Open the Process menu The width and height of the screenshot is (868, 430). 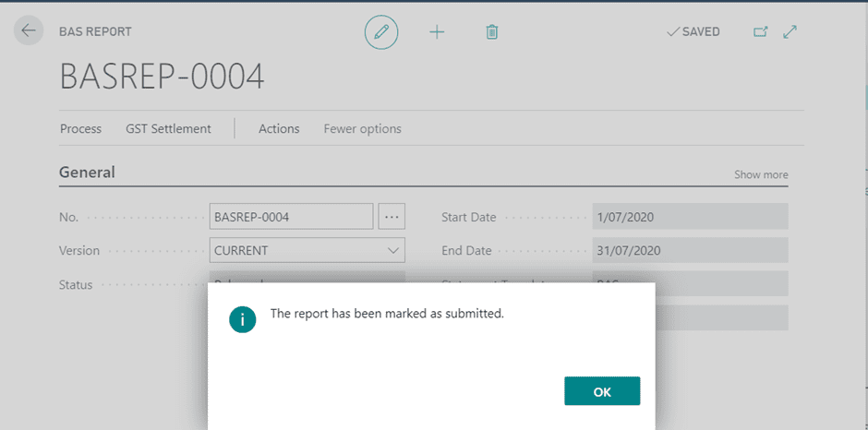click(80, 129)
